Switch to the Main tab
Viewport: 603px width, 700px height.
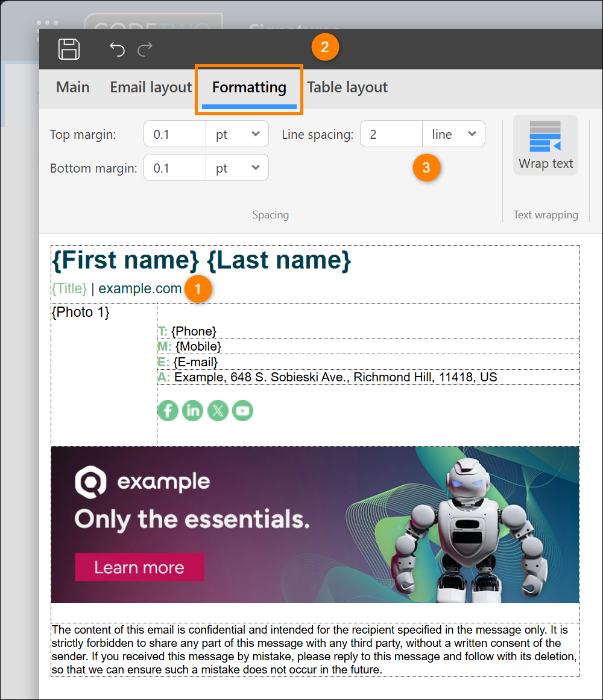pos(73,87)
